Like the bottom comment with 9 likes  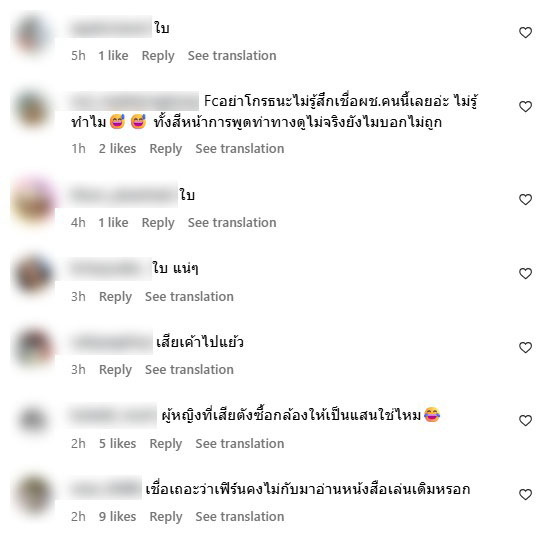525,494
